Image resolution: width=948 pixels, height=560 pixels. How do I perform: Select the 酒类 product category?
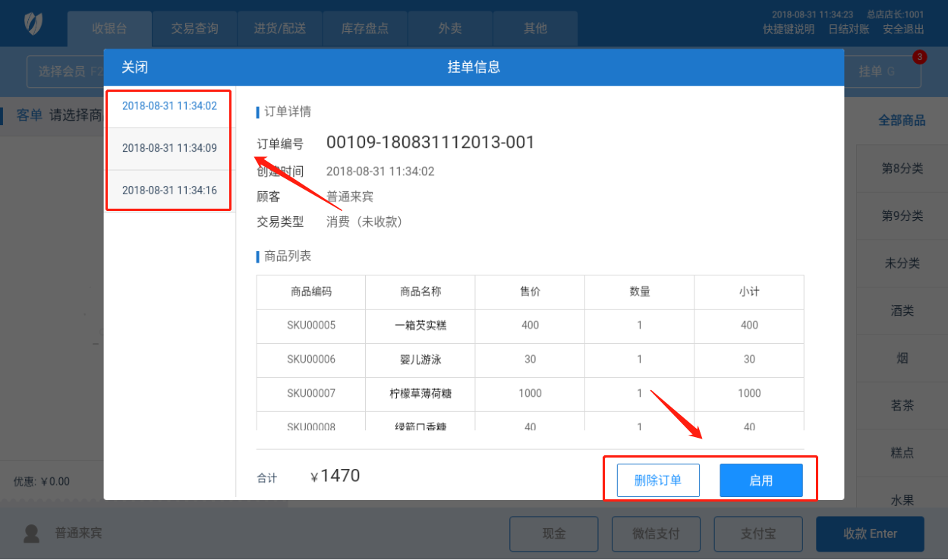[902, 310]
